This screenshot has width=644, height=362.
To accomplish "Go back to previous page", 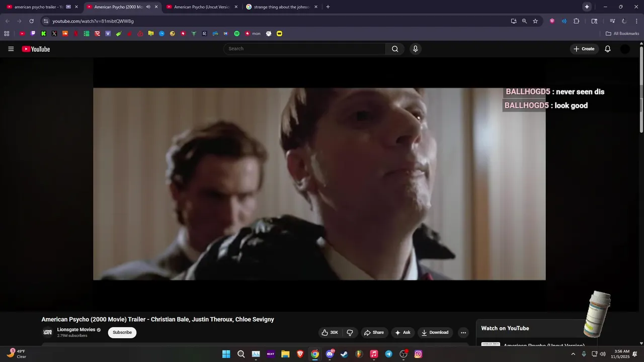I will click(7, 21).
